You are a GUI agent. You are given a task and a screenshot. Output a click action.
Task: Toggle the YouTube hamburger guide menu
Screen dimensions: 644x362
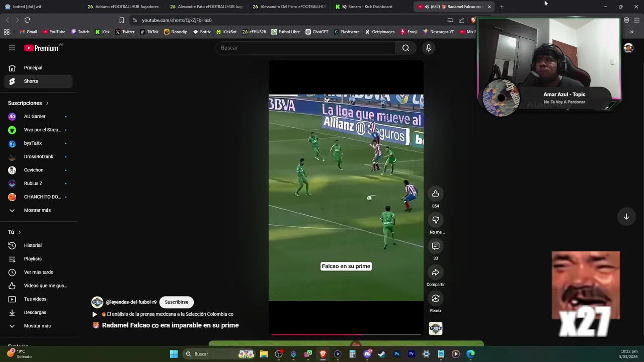12,48
